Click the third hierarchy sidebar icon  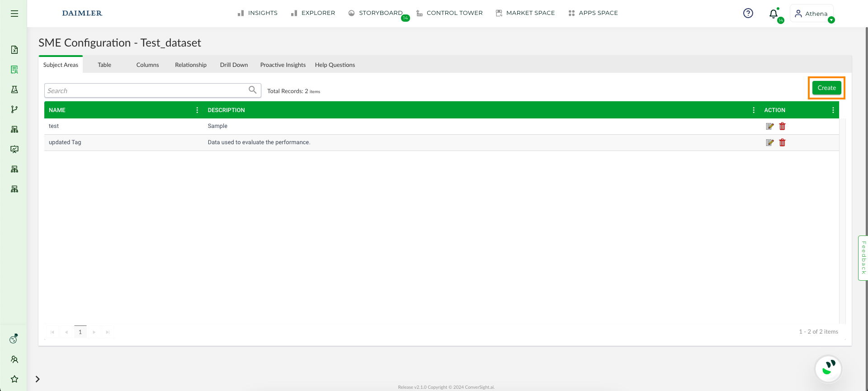tap(14, 189)
